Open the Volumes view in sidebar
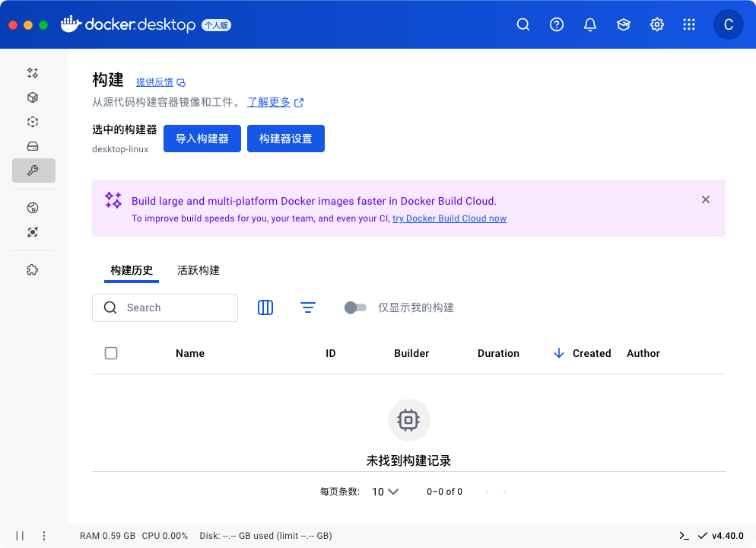756x548 pixels. click(33, 146)
